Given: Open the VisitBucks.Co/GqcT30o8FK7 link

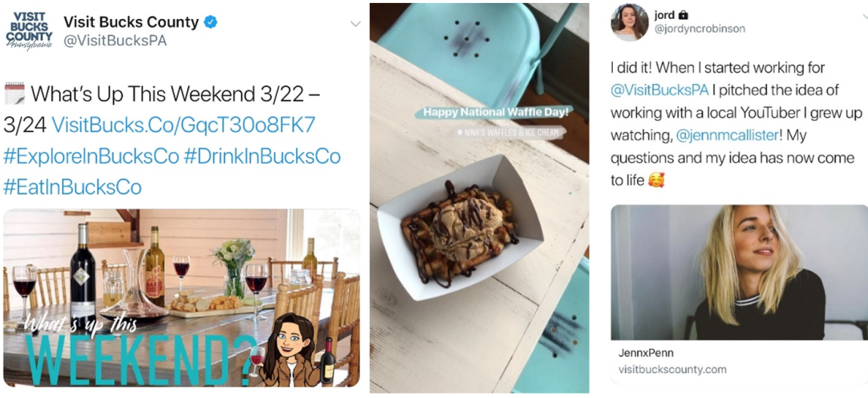Looking at the screenshot, I should (183, 125).
